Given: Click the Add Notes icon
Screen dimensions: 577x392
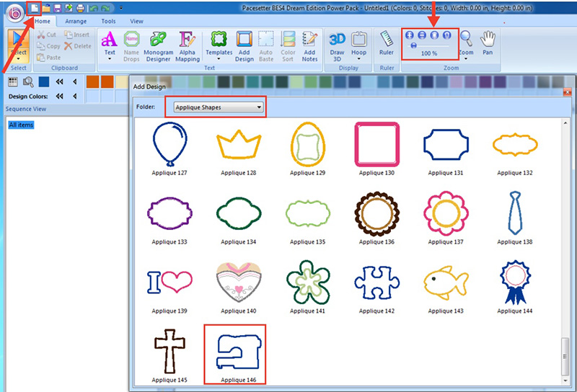Looking at the screenshot, I should (x=309, y=43).
